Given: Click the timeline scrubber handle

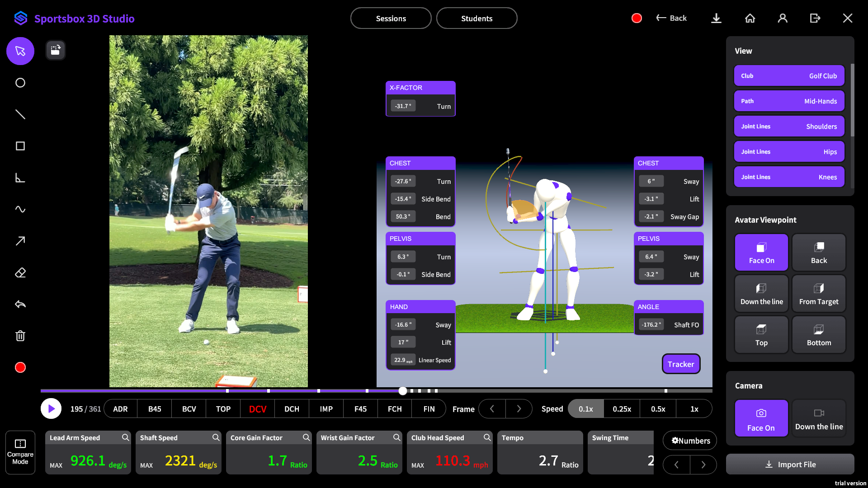Looking at the screenshot, I should coord(403,391).
